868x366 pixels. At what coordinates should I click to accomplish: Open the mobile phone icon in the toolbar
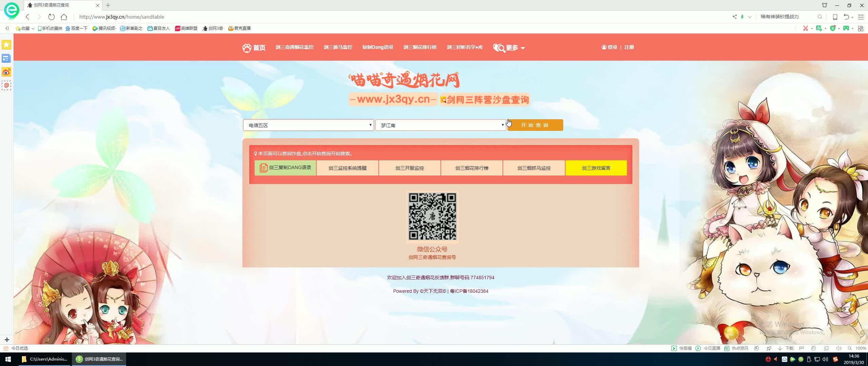pyautogui.click(x=835, y=17)
